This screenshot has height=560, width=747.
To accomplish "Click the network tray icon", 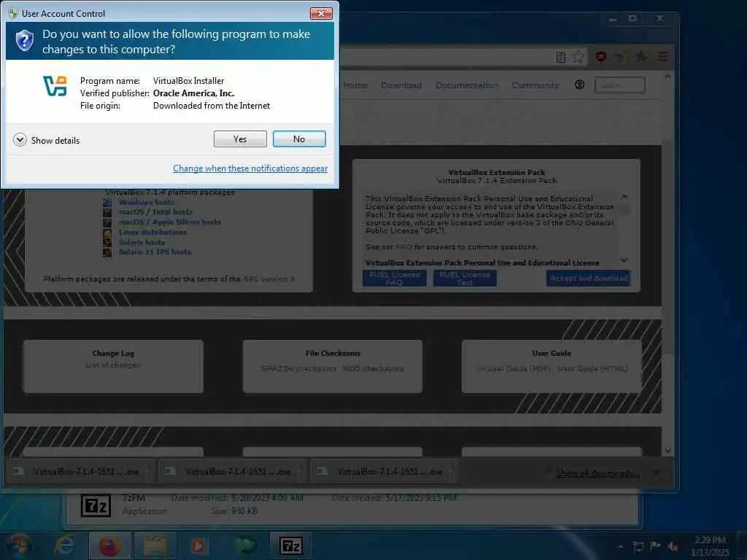I will (638, 546).
